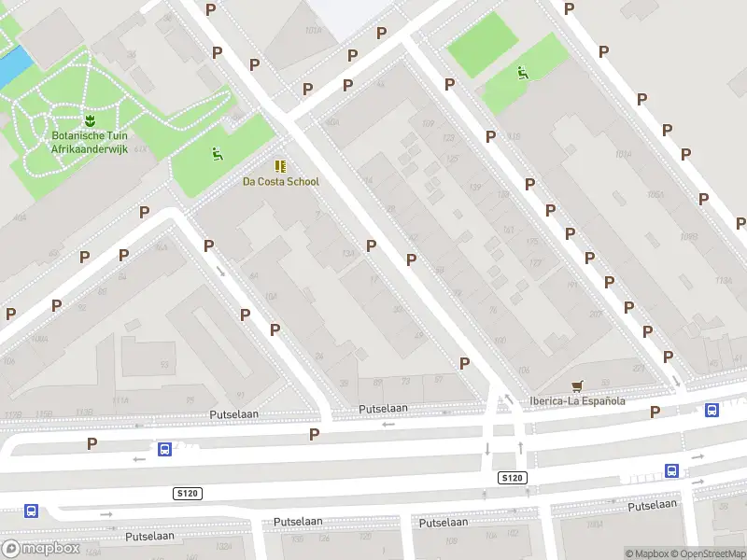Click the playground icon near Da Costa School
Screen dimensions: 747x560
tap(218, 154)
